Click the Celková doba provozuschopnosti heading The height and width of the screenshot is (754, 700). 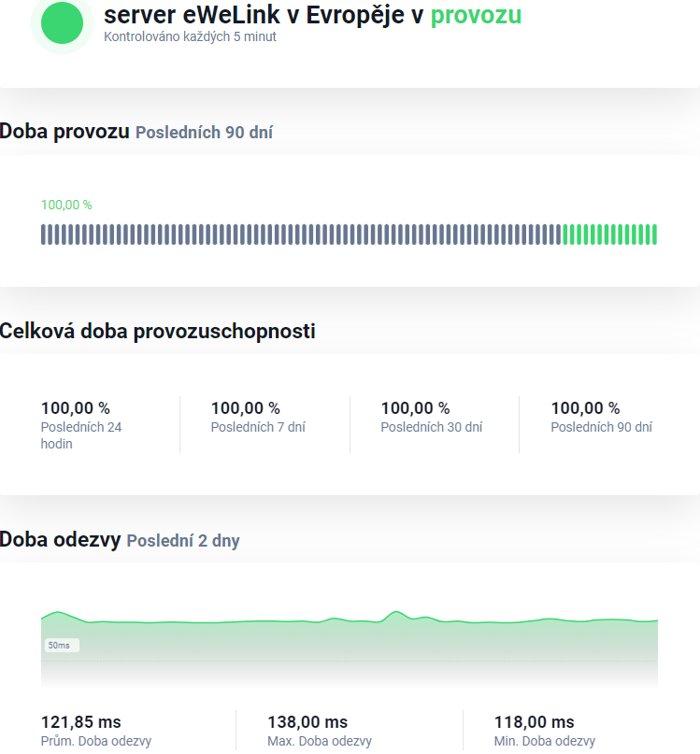158,331
